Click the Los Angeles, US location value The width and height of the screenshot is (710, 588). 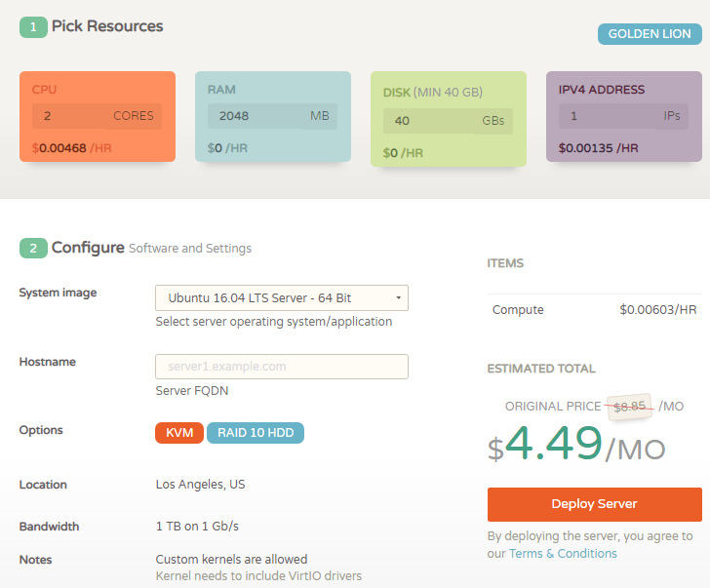pyautogui.click(x=200, y=485)
